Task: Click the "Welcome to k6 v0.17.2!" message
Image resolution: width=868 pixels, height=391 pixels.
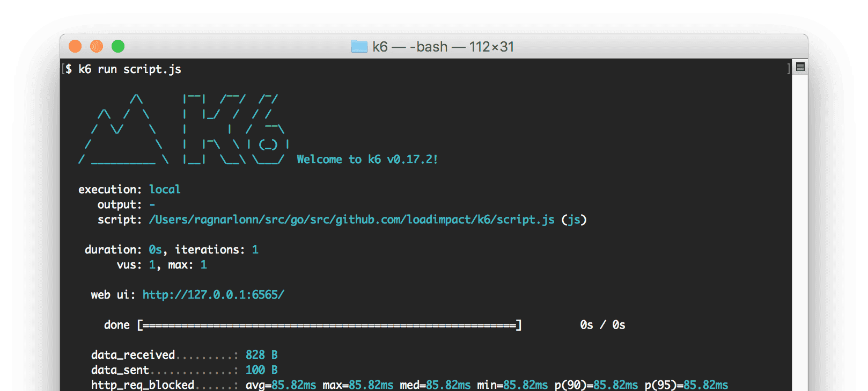Action: (x=367, y=160)
